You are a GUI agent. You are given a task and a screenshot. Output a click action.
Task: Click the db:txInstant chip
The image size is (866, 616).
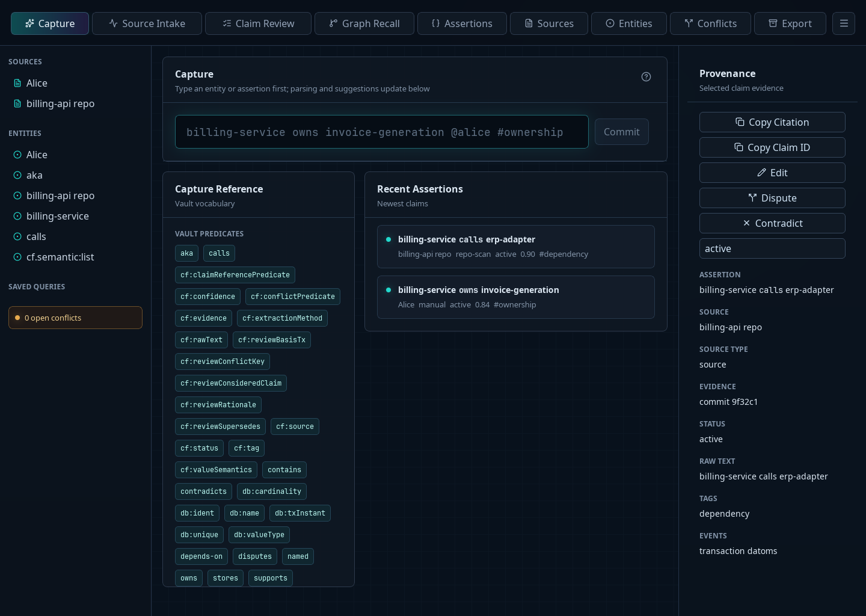point(300,513)
